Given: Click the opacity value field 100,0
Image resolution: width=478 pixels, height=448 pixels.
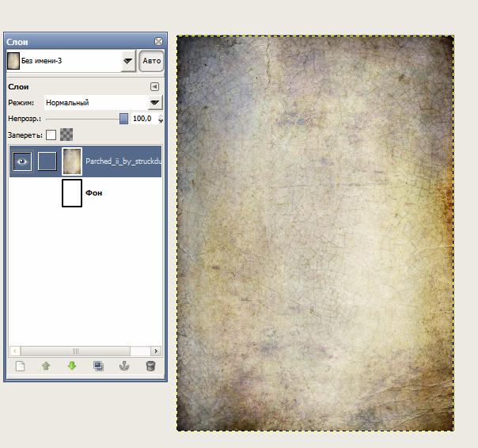Looking at the screenshot, I should pos(144,119).
